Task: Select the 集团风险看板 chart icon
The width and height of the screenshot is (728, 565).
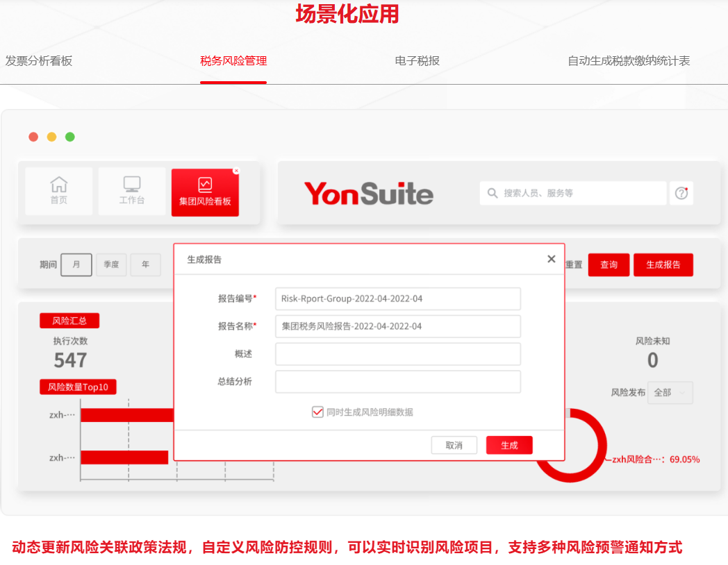Action: pyautogui.click(x=205, y=185)
